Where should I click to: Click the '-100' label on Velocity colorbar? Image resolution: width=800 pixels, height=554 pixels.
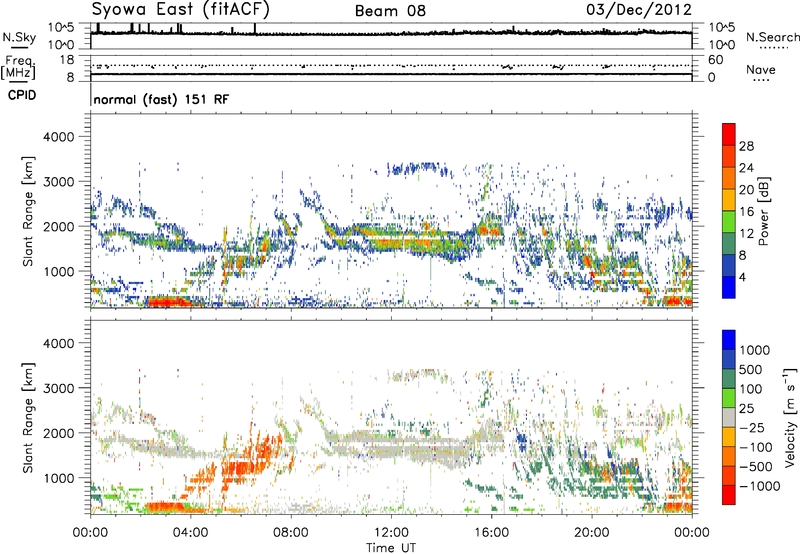(x=756, y=447)
